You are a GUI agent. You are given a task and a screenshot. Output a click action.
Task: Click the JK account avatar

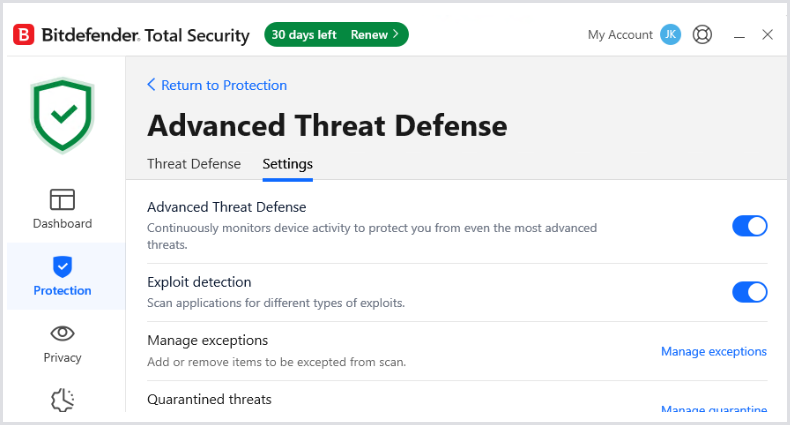(670, 35)
